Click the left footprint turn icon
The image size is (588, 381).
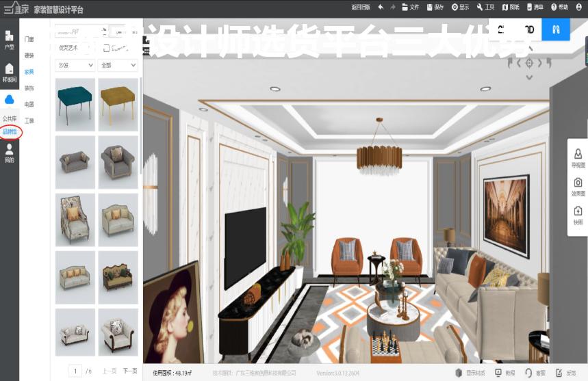click(x=511, y=62)
